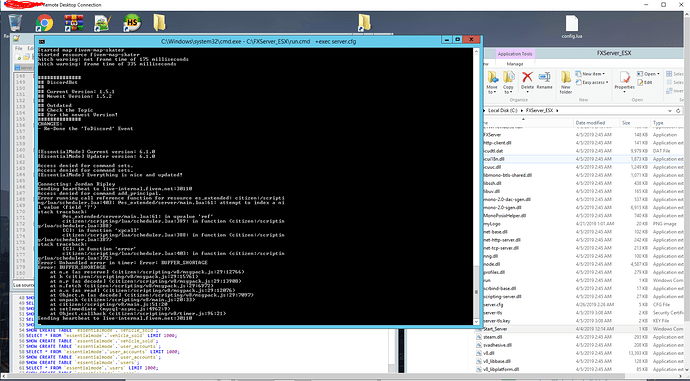Click Local Disk (C:) breadcrumb

[x=503, y=111]
